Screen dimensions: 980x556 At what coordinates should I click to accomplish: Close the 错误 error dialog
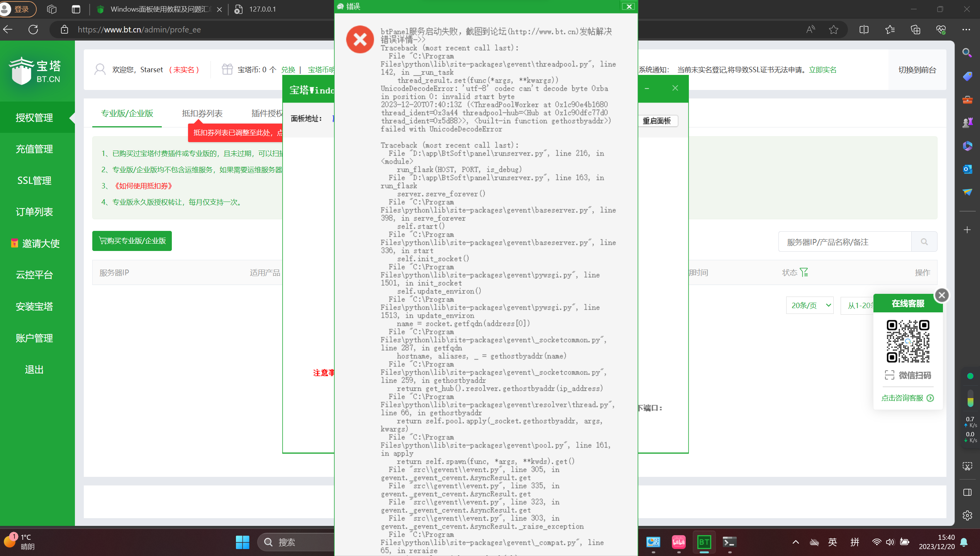pyautogui.click(x=629, y=6)
